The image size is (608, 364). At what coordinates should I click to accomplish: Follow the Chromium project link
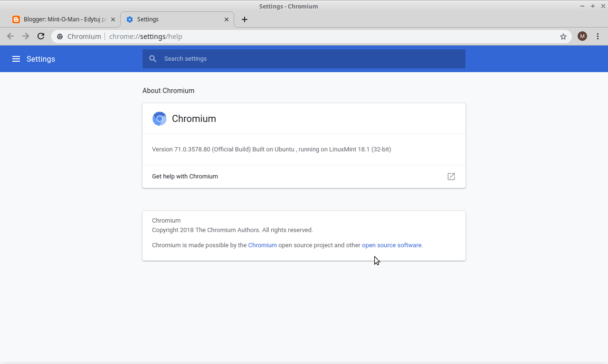262,245
